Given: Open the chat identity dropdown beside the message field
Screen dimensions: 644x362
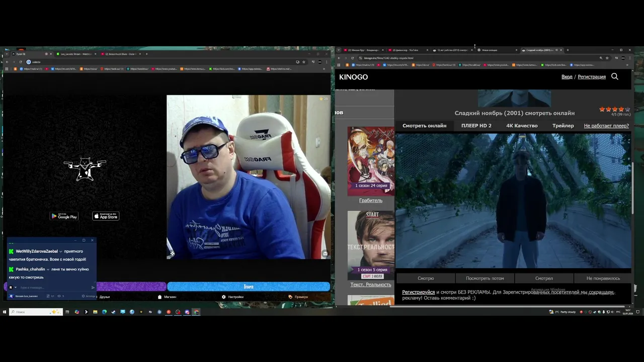Looking at the screenshot, I should click(15, 287).
